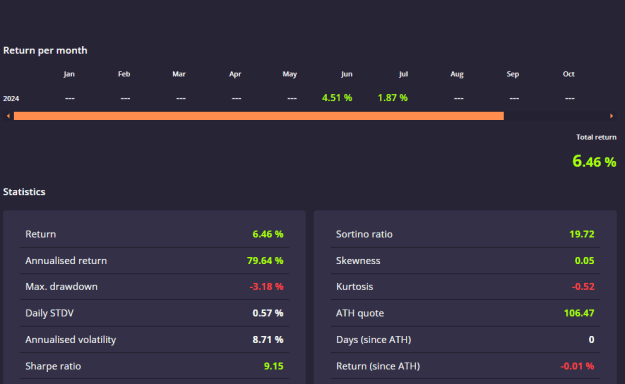Click the Annualised return label

click(66, 260)
